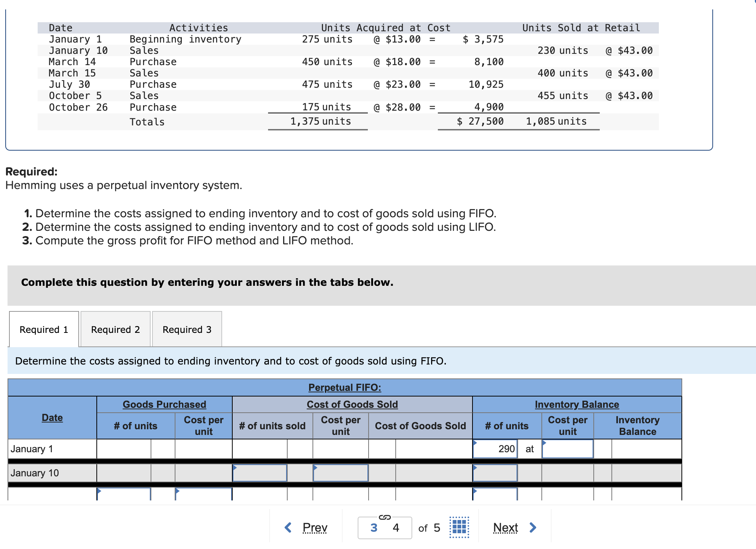Image resolution: width=756 pixels, height=549 pixels.
Task: Switch to the Required 2 tab
Action: (115, 329)
